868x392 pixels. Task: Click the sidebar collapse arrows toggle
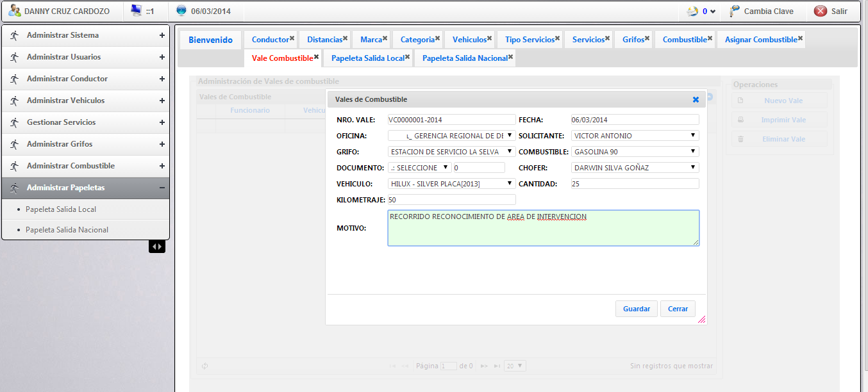157,247
